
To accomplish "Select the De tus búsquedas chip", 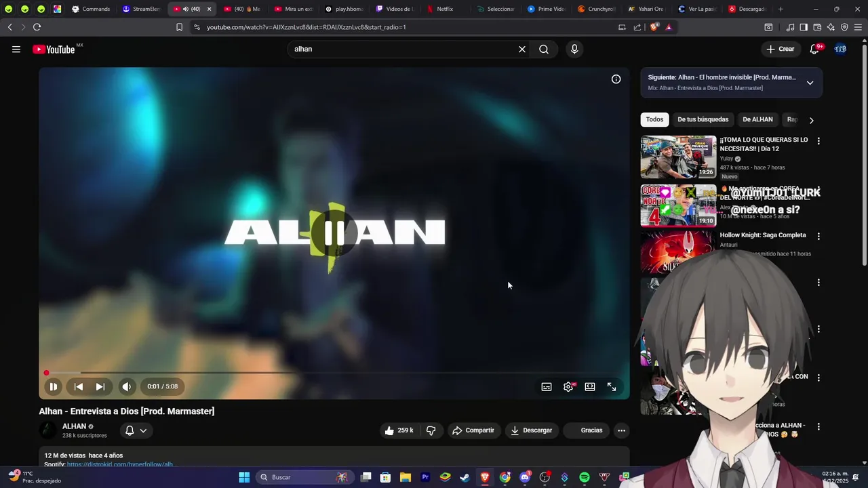I will pos(703,119).
